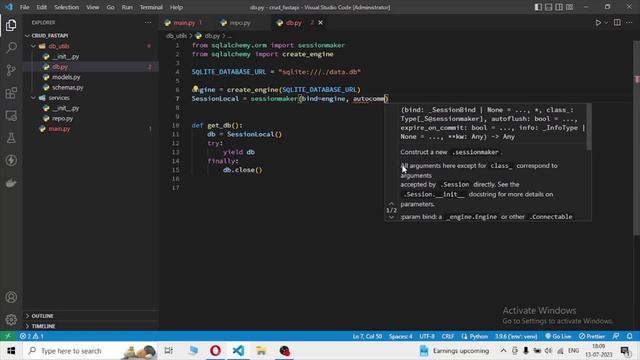Viewport: 640px width, 360px height.
Task: Click Go Live in status bar
Action: (x=558, y=336)
